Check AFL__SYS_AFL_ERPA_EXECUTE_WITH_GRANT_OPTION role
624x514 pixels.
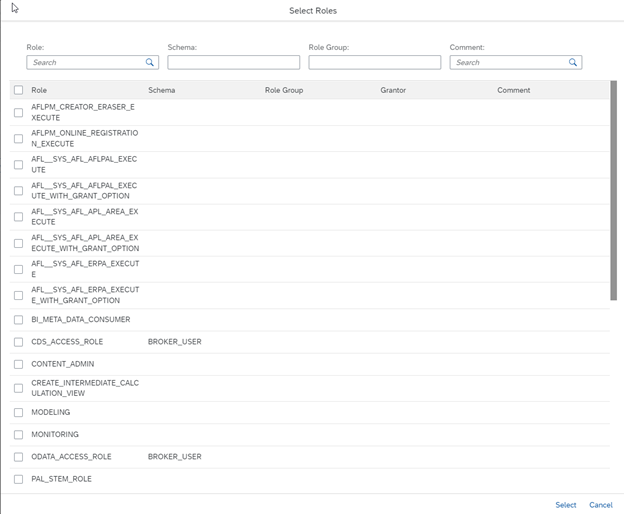(18, 295)
